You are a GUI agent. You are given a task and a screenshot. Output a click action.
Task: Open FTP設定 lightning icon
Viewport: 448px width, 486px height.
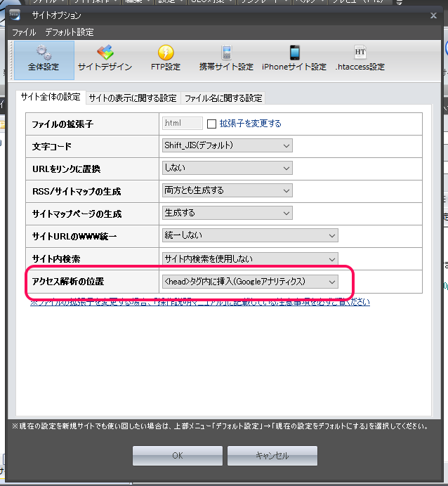click(166, 54)
